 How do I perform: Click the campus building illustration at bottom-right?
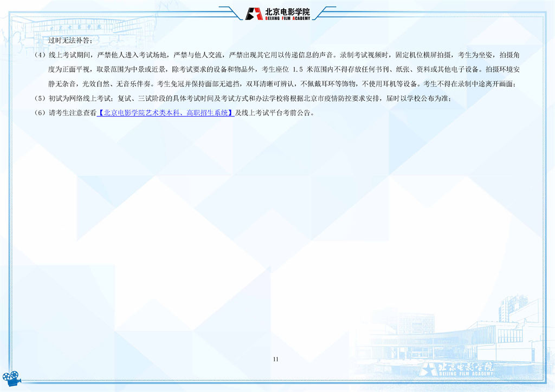[461, 330]
